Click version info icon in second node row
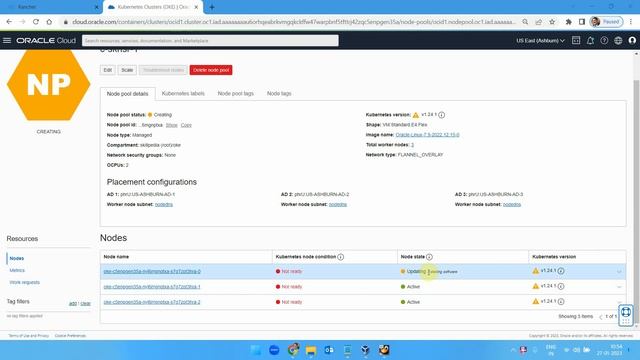The width and height of the screenshot is (640, 360). 561,287
